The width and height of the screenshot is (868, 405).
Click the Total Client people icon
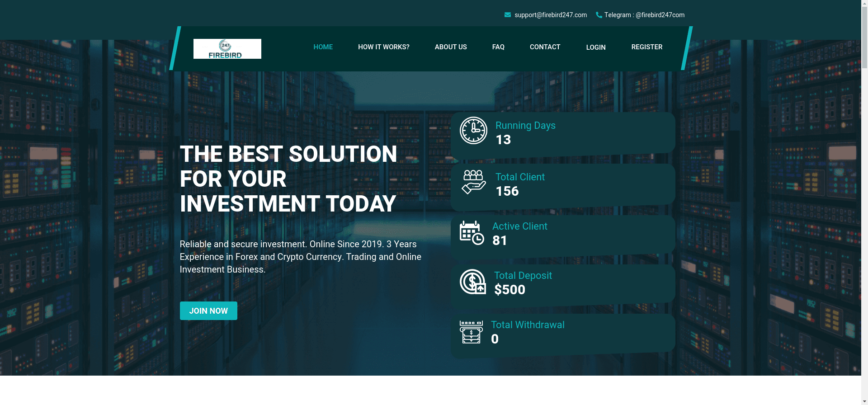point(473,182)
